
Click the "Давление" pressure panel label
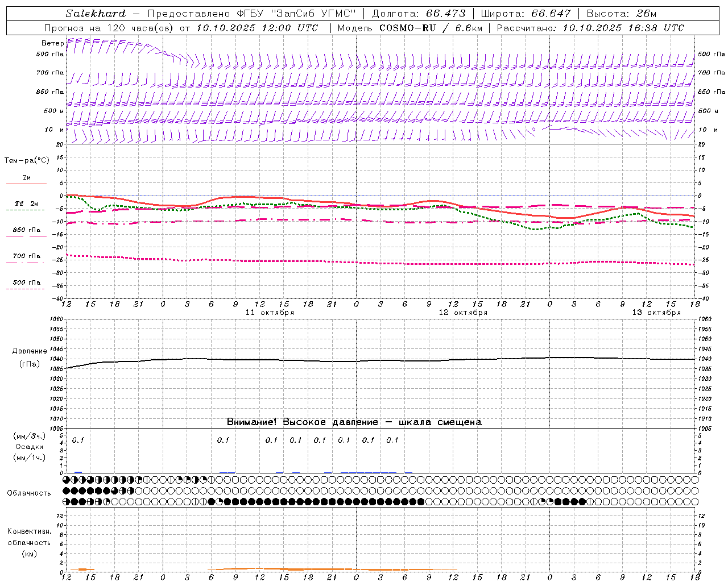click(x=30, y=351)
